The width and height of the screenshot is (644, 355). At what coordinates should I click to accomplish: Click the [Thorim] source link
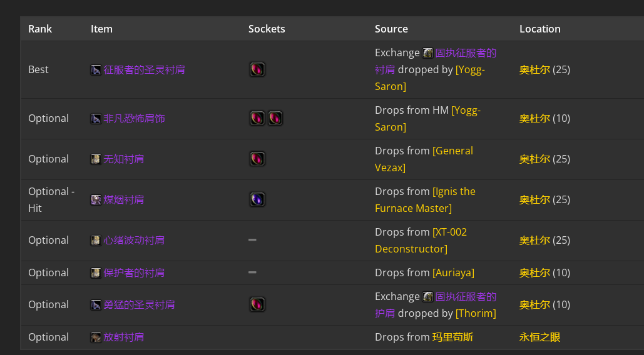click(x=476, y=313)
